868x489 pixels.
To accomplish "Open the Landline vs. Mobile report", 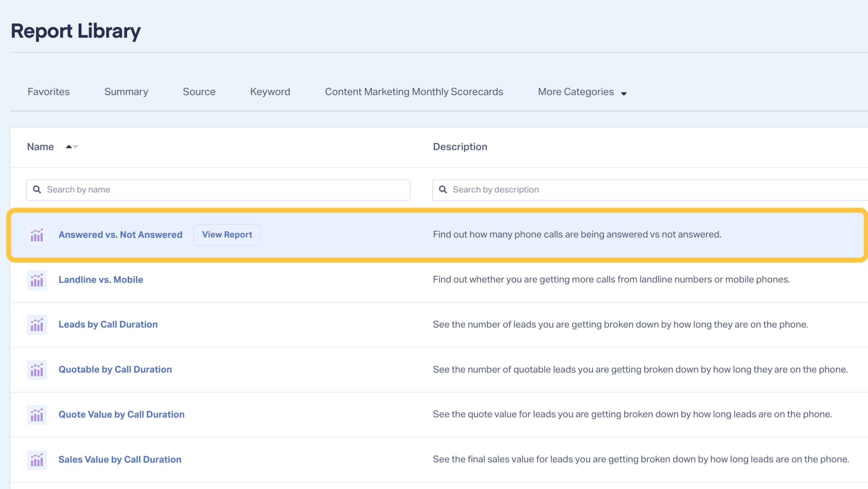I will click(101, 280).
